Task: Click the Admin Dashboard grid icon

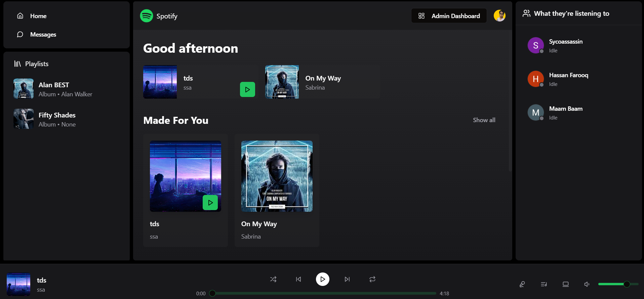Action: click(421, 16)
